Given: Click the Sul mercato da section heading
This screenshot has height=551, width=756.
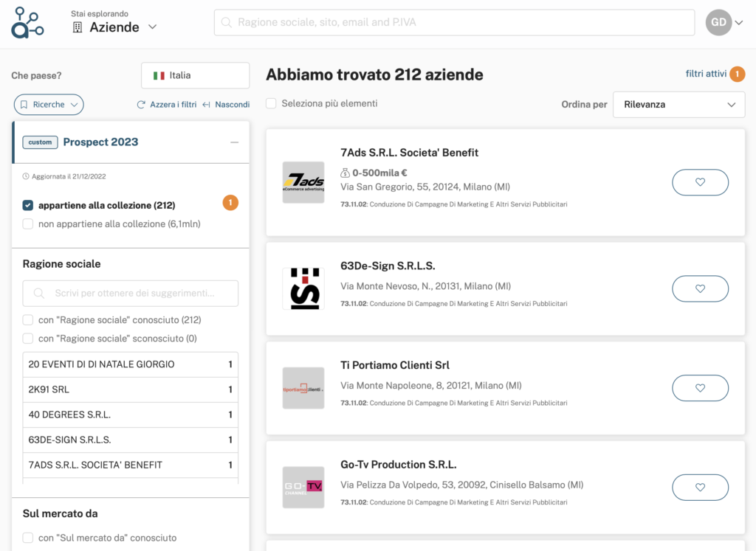Looking at the screenshot, I should click(x=61, y=513).
